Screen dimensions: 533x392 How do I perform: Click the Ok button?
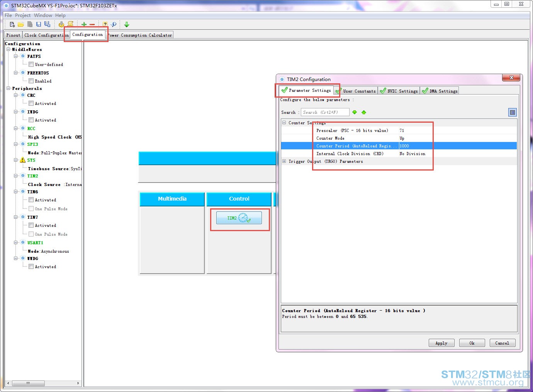(472, 343)
